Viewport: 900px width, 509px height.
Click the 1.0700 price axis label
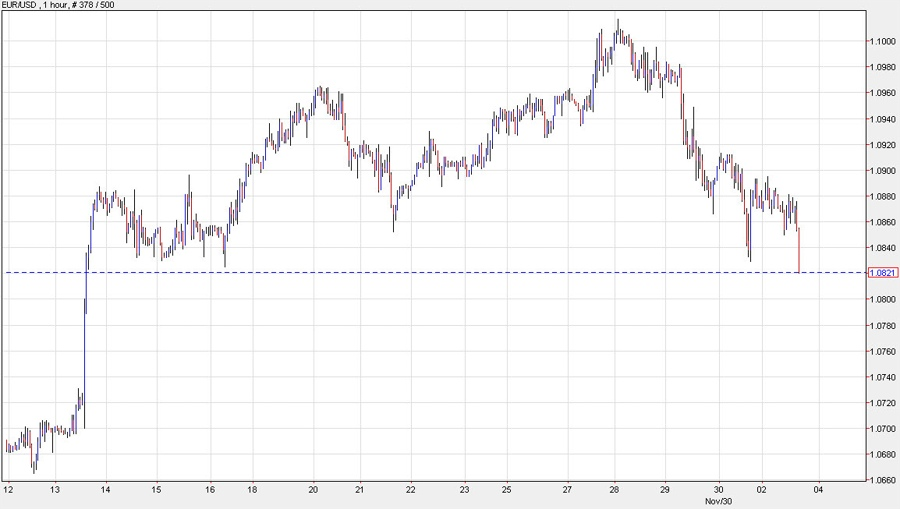(883, 429)
